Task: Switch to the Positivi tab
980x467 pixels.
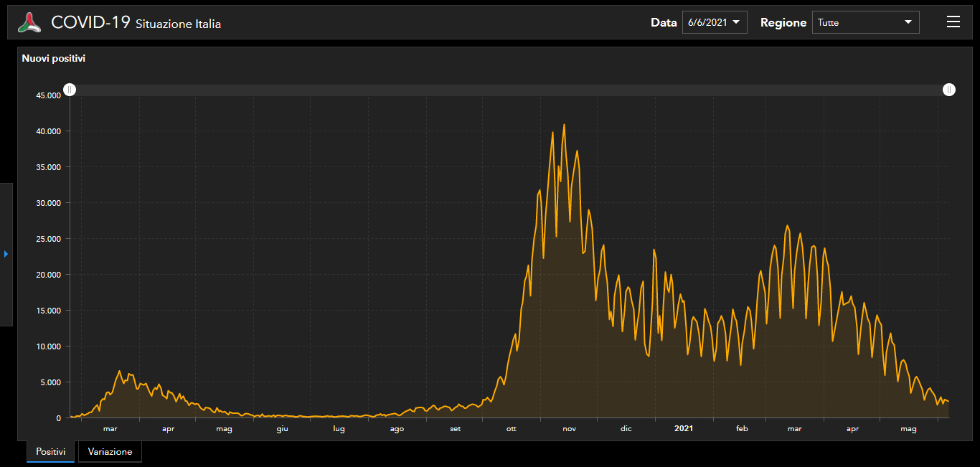Action: tap(50, 452)
